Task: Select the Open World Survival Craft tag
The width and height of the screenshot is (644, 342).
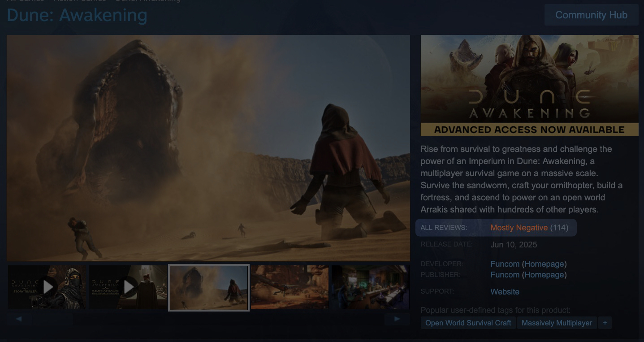Action: pos(468,323)
